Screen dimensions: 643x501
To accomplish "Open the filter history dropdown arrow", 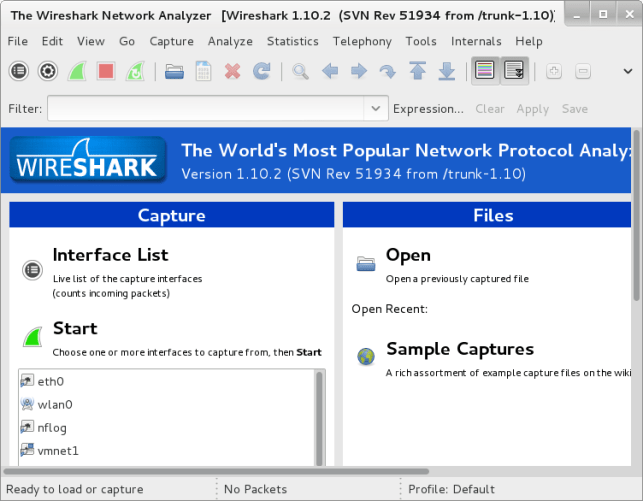I will click(x=376, y=109).
